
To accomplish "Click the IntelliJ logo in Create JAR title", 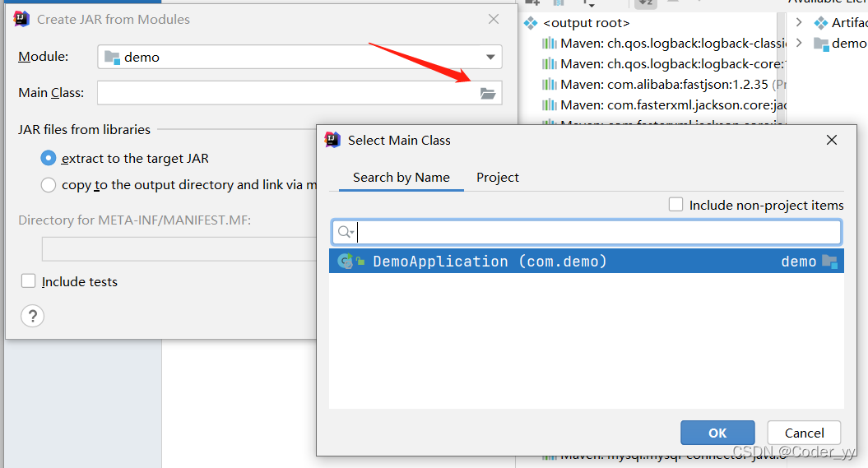I will click(21, 19).
